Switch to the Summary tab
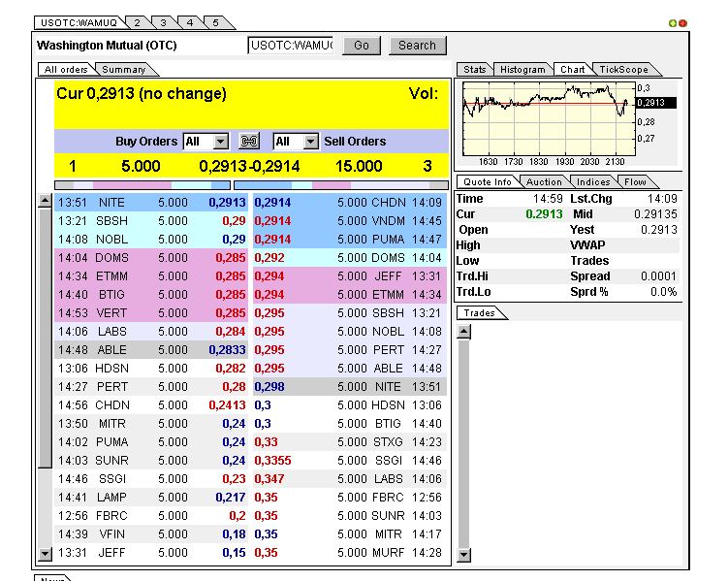This screenshot has width=728, height=581. (125, 70)
